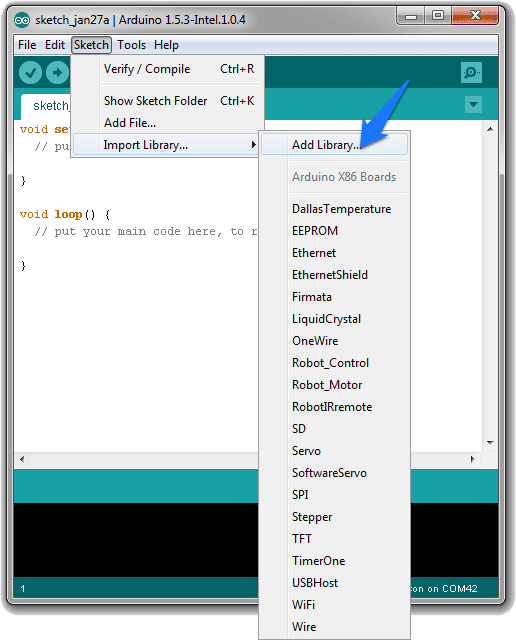Choose Show Sketch Folder
The width and height of the screenshot is (516, 640).
click(167, 101)
